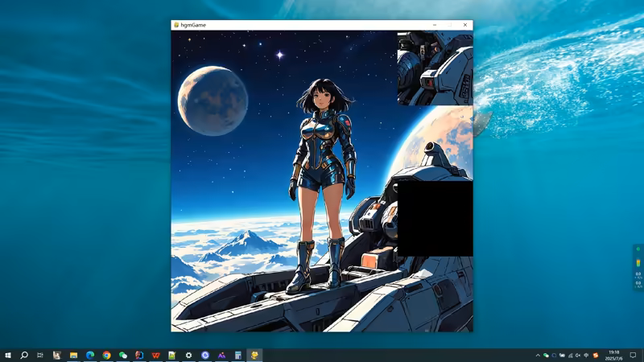
Task: Open taskbar Search
Action: pos(24,355)
